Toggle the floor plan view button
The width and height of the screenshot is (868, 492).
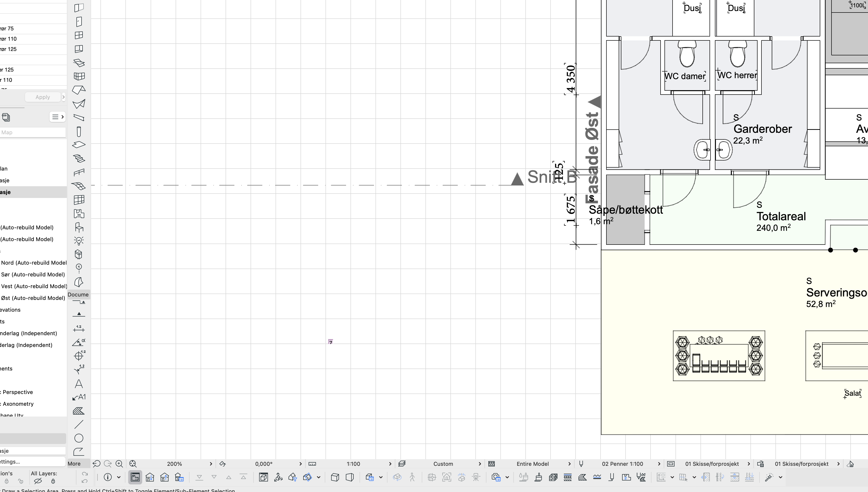pos(135,477)
